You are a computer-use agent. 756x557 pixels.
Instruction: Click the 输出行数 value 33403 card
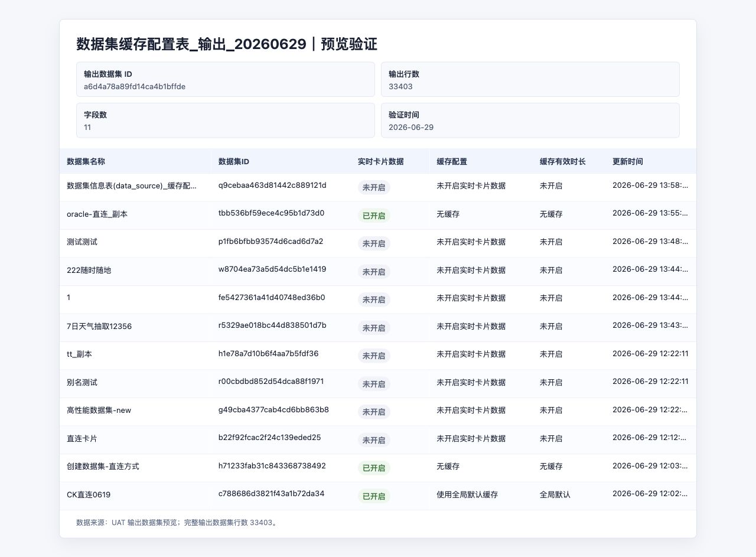(530, 79)
